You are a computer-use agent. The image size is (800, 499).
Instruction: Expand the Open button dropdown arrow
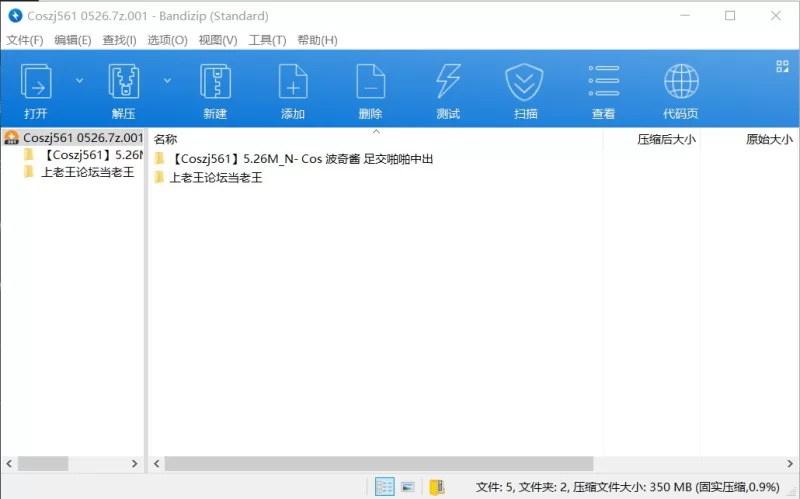(79, 81)
